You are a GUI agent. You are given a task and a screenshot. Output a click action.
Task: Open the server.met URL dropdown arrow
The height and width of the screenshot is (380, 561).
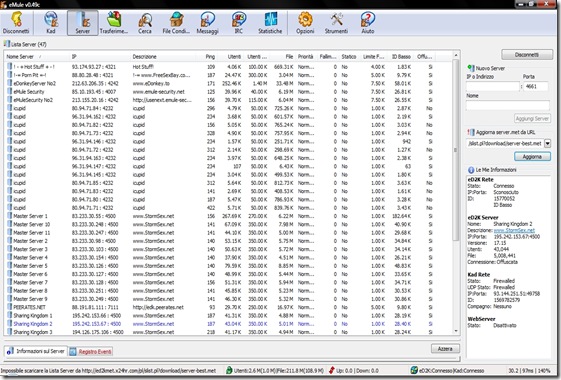tap(547, 143)
